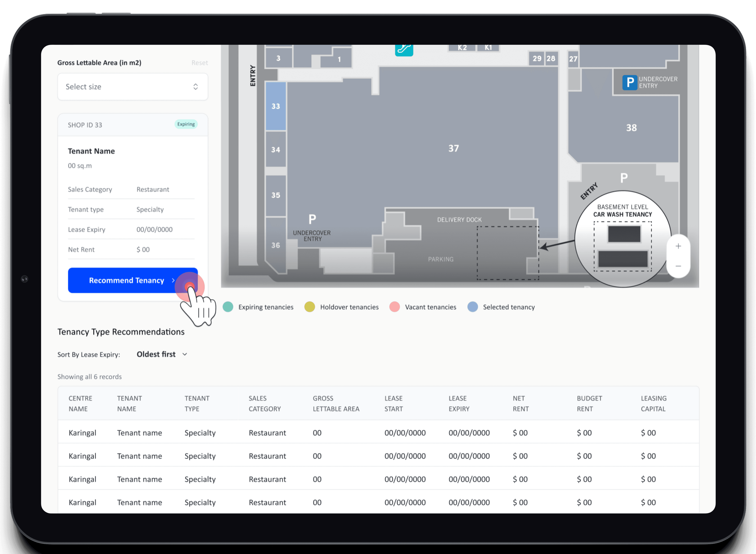Select the first Karingal table row

(378, 433)
